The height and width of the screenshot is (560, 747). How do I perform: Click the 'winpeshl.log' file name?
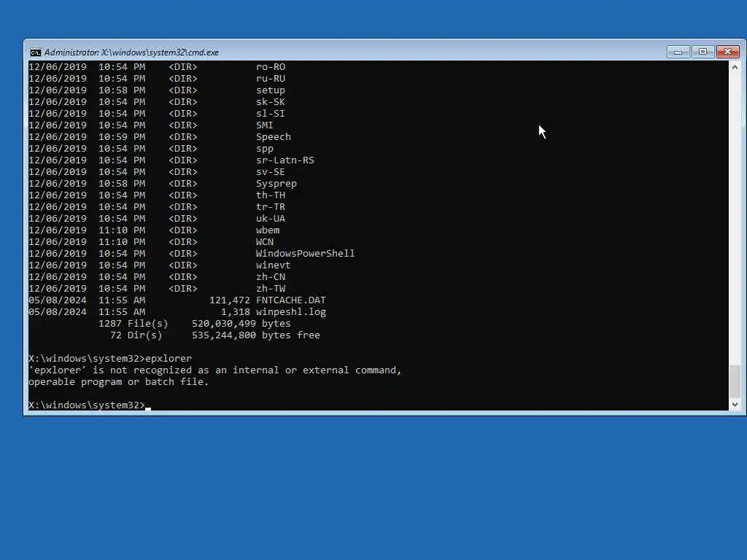pos(291,312)
